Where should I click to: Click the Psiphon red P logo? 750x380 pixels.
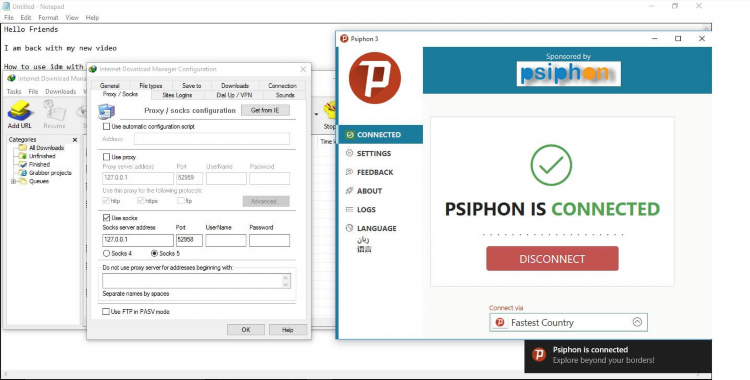(375, 78)
